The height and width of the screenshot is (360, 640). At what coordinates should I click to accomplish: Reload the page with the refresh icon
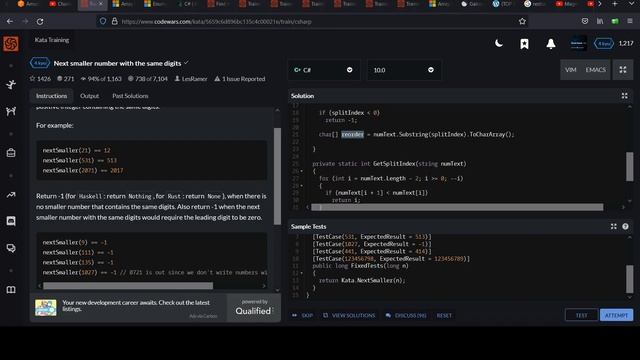coord(40,21)
